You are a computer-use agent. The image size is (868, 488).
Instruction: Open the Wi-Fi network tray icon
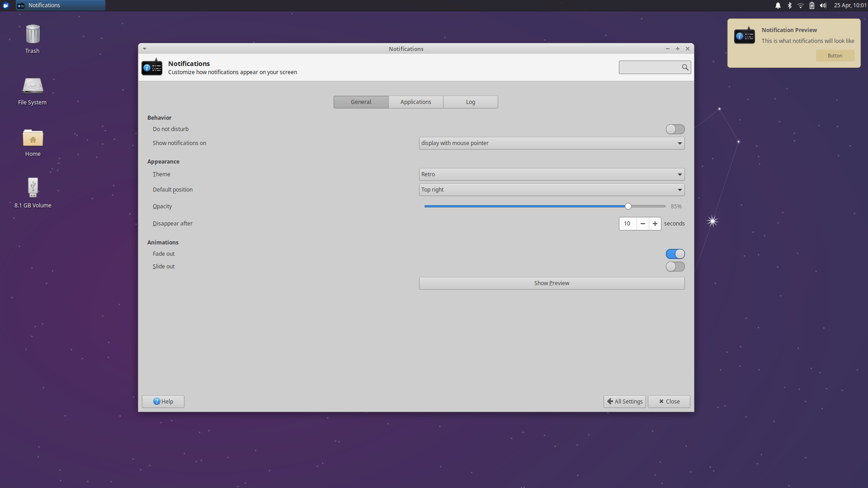[801, 5]
